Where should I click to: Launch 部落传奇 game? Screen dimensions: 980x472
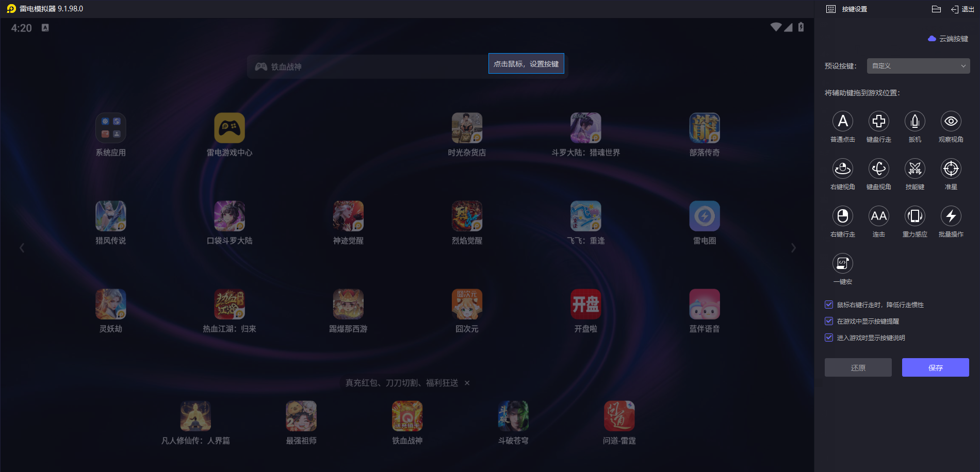point(705,128)
